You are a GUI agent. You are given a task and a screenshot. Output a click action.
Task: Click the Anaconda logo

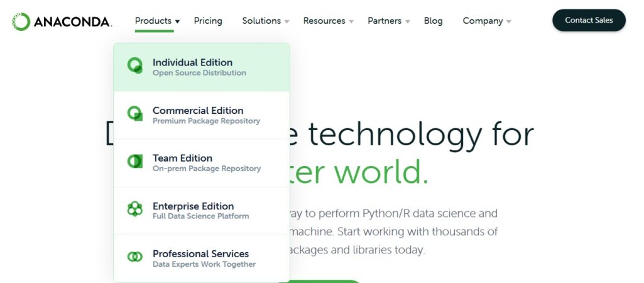(x=62, y=21)
